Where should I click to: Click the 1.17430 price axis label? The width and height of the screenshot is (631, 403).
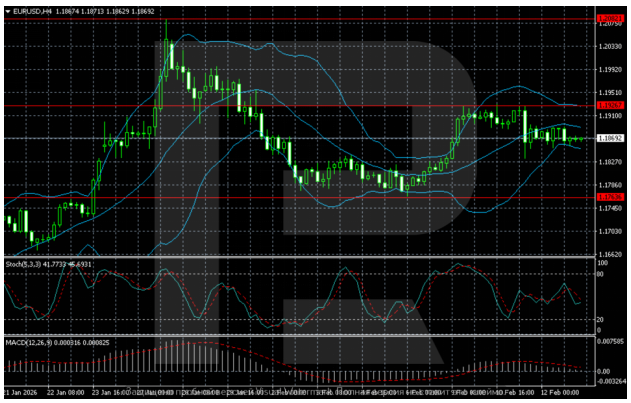[x=608, y=208]
